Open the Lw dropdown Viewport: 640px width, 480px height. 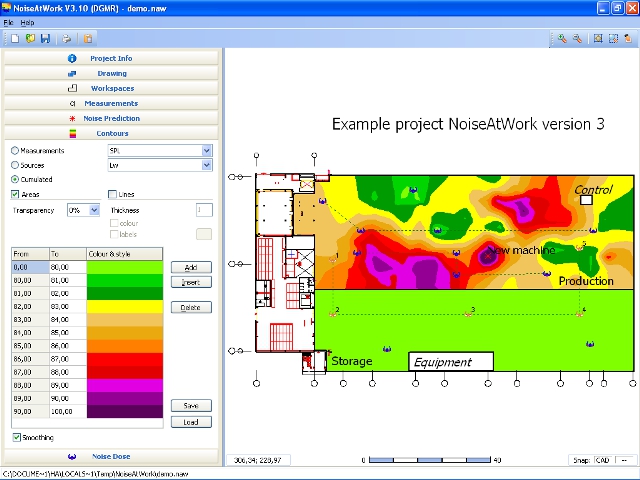coord(160,165)
